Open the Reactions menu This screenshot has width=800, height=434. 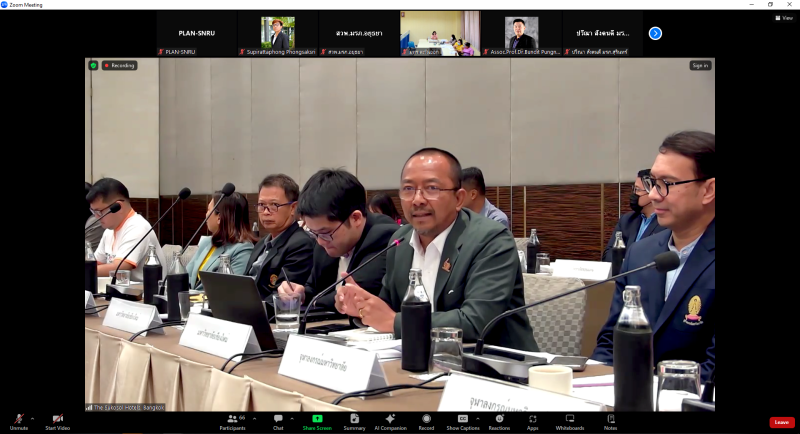(499, 422)
